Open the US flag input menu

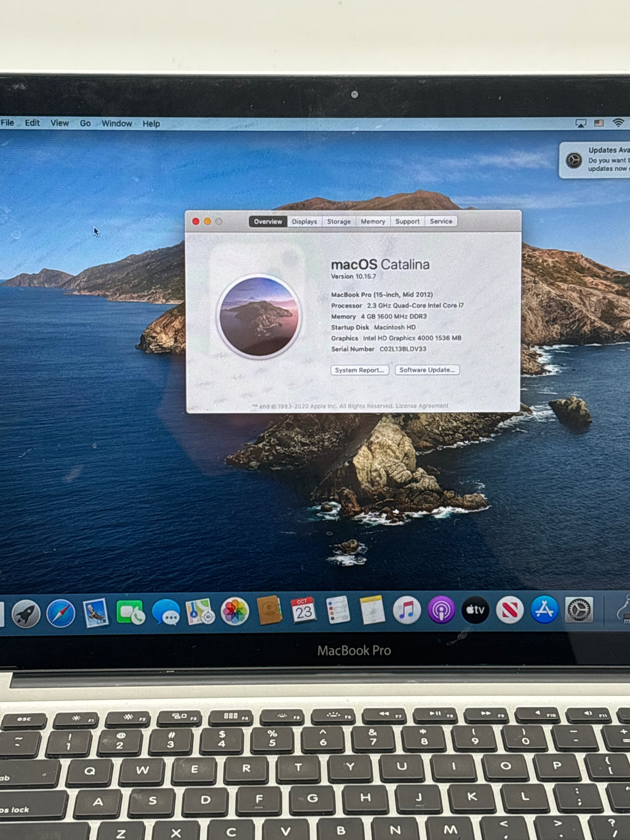point(599,123)
